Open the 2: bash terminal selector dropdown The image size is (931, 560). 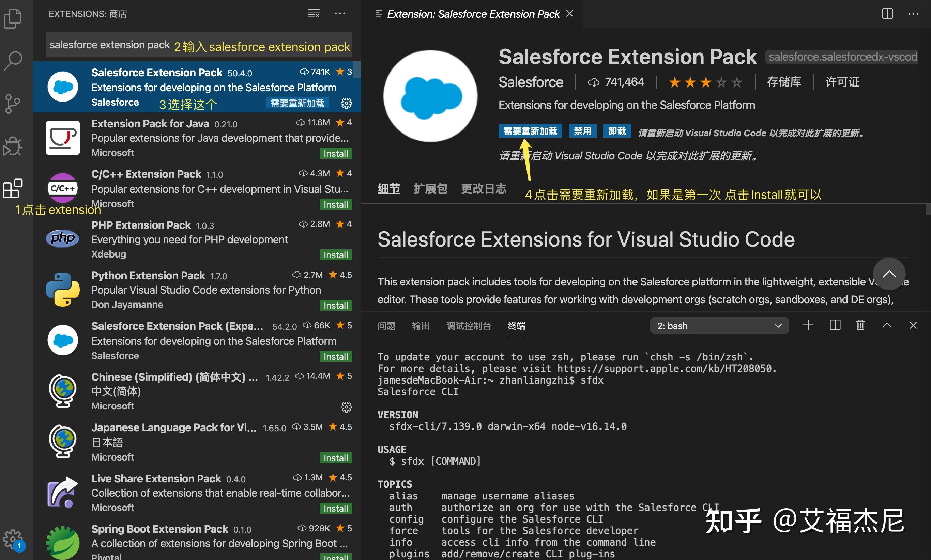pyautogui.click(x=718, y=325)
